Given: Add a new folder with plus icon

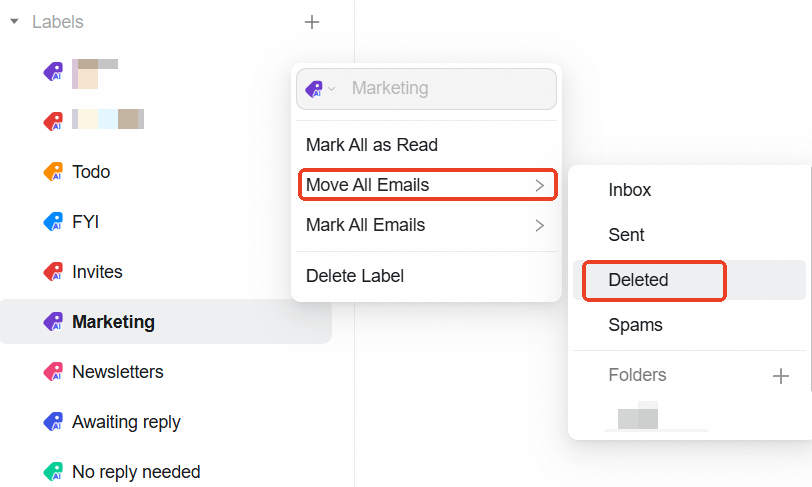Looking at the screenshot, I should pyautogui.click(x=781, y=376).
